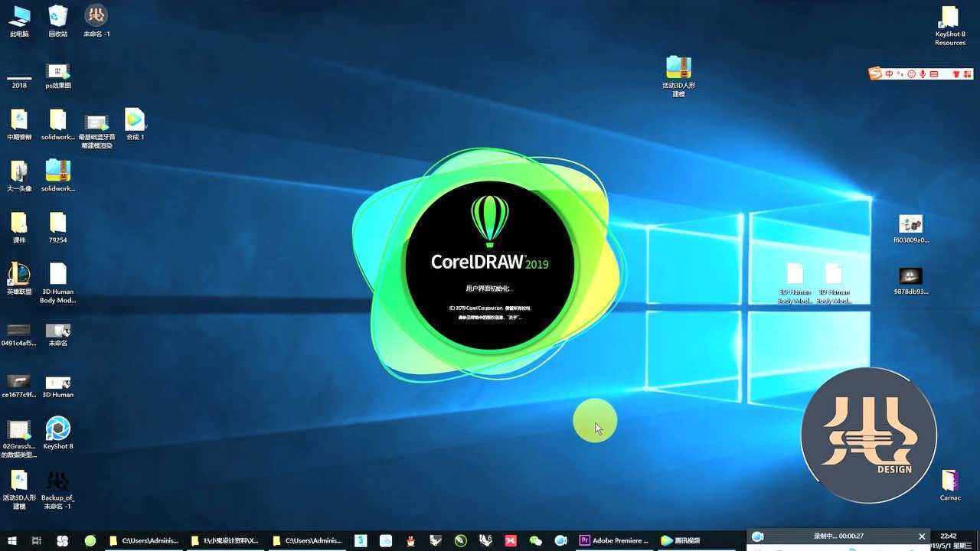The height and width of the screenshot is (551, 980).
Task: Open the I:\小鬼设计资料 Explorer taskbar window
Action: 225,540
